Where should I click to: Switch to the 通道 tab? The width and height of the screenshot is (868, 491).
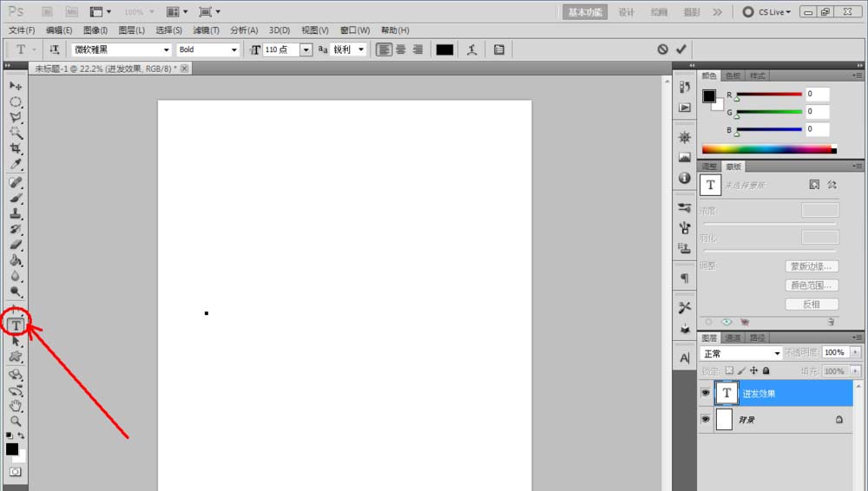(x=733, y=337)
